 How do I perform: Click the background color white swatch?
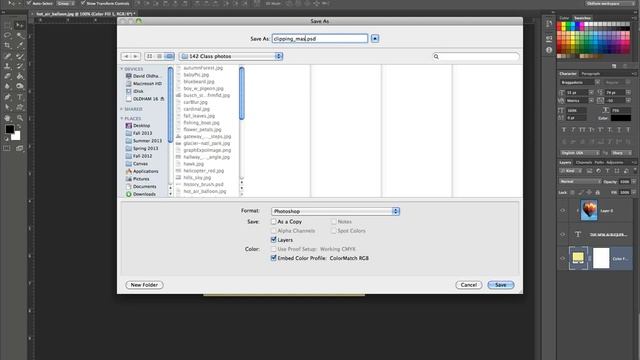click(16, 136)
